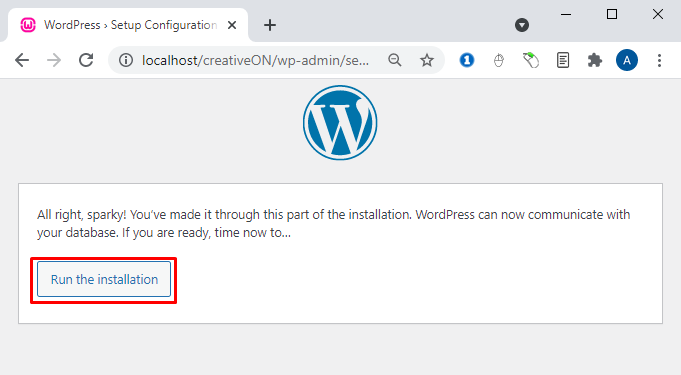View site information icon in address bar

(x=126, y=60)
